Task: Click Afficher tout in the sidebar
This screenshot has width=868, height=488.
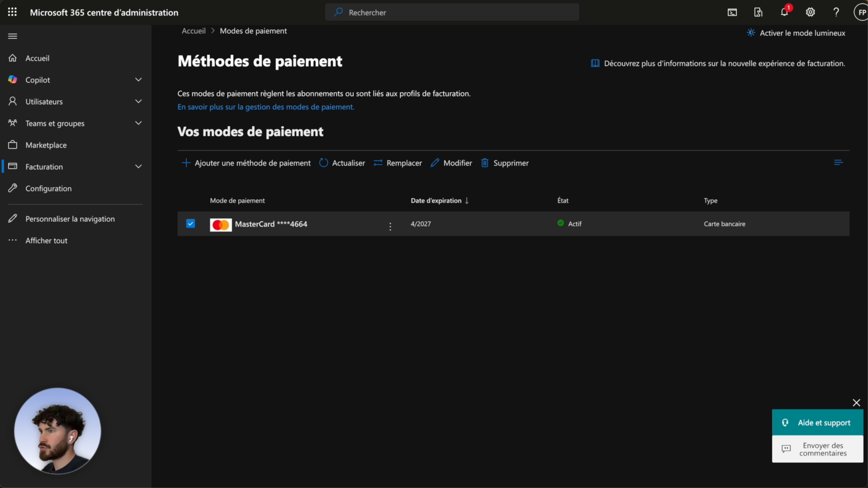Action: tap(47, 241)
